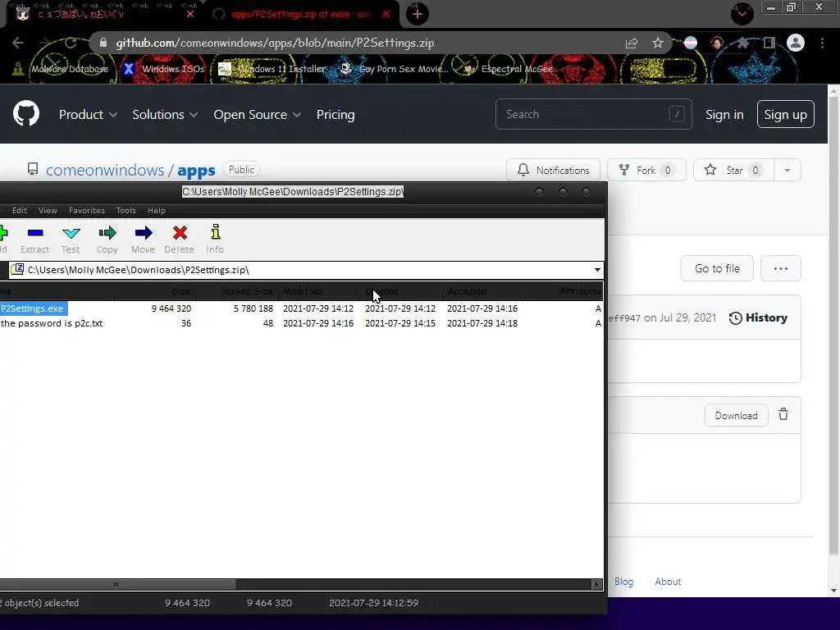
Task: Select the Copy tool in 7-Zip toolbar
Action: click(x=107, y=239)
